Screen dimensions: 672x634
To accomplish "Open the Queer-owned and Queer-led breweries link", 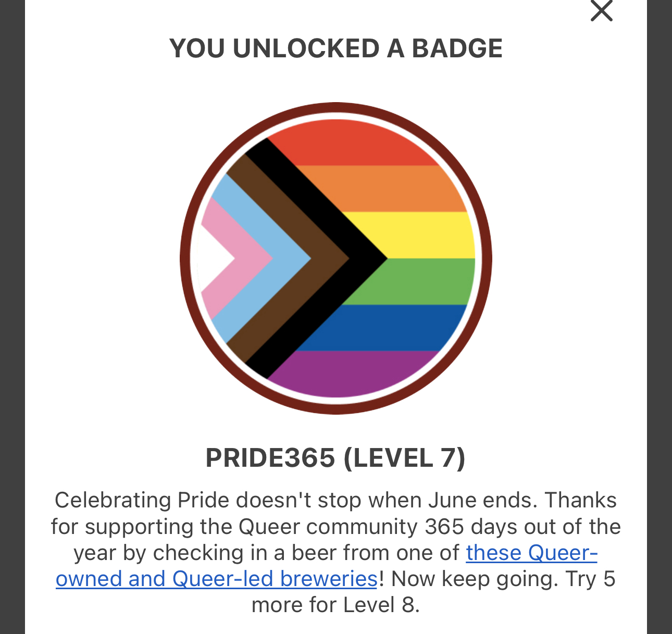I will (216, 579).
